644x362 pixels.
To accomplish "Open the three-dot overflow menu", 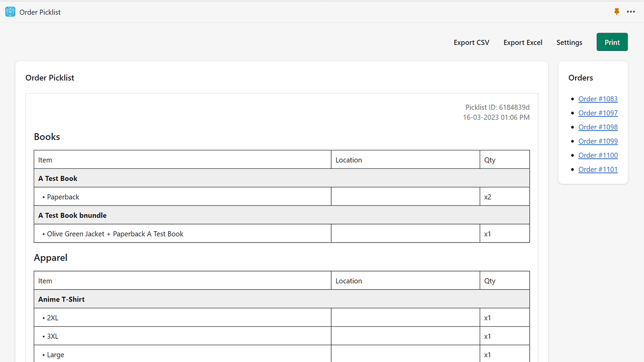I will (x=630, y=12).
